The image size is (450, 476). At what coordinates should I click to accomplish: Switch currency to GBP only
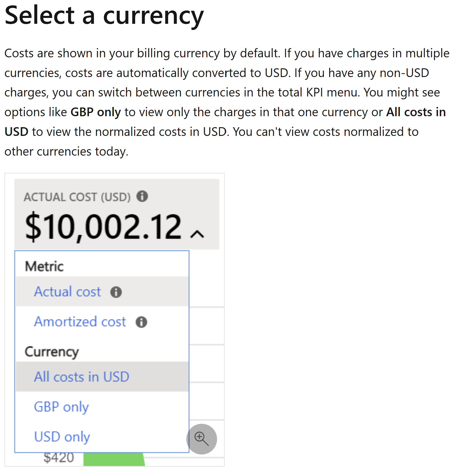pyautogui.click(x=102, y=407)
